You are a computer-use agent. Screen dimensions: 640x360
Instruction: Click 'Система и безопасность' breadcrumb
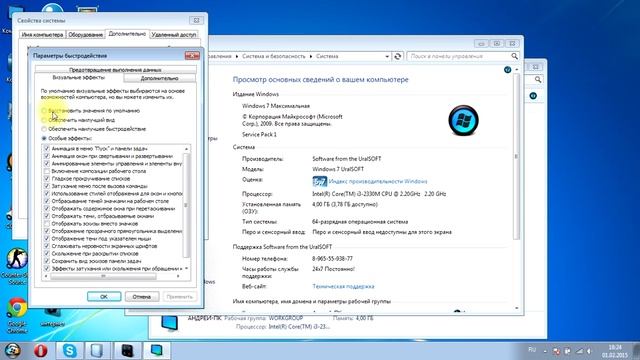click(273, 56)
